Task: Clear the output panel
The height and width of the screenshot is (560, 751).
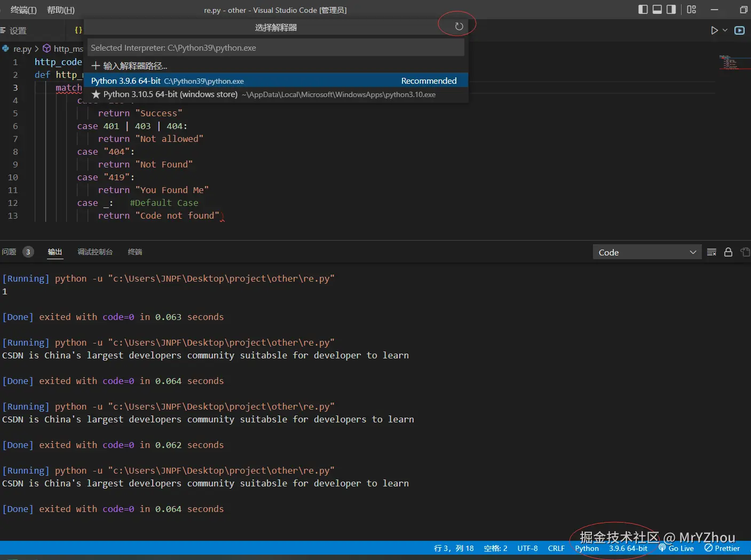Action: click(x=712, y=252)
